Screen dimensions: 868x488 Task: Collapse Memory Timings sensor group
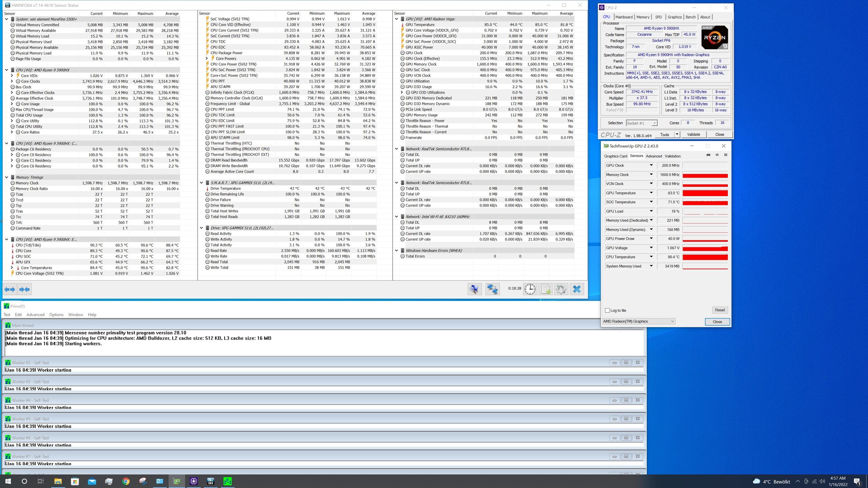pos(6,178)
